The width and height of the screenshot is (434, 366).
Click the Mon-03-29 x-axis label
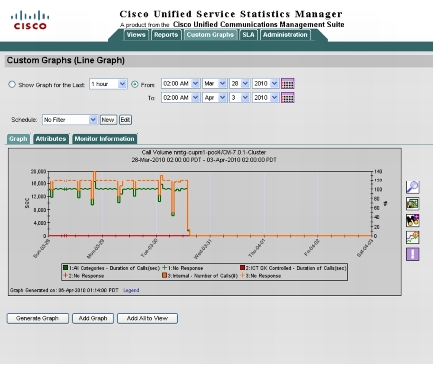95,249
